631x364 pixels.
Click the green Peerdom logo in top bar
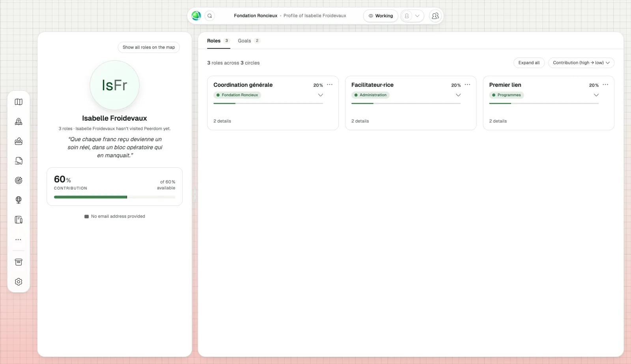click(196, 16)
